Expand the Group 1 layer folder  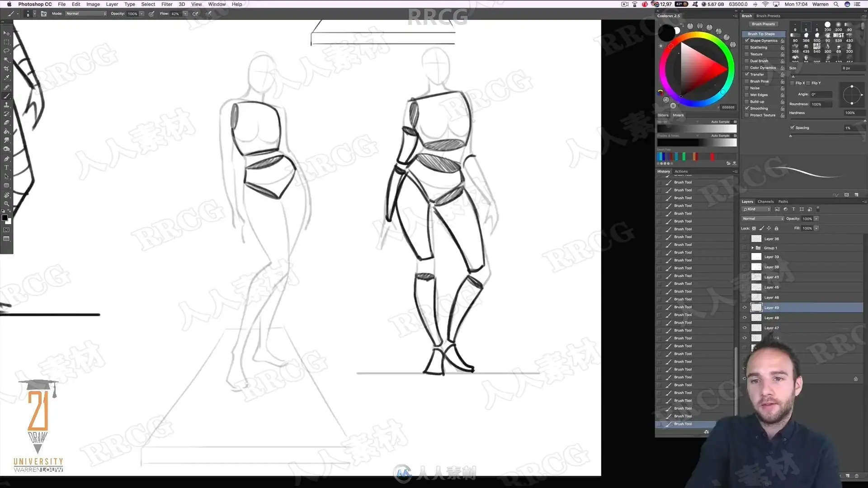[x=752, y=248]
